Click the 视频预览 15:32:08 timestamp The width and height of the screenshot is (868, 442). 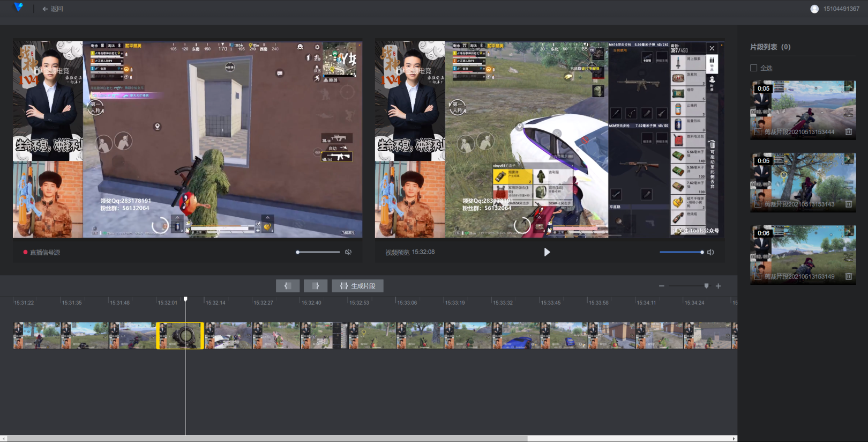click(410, 252)
